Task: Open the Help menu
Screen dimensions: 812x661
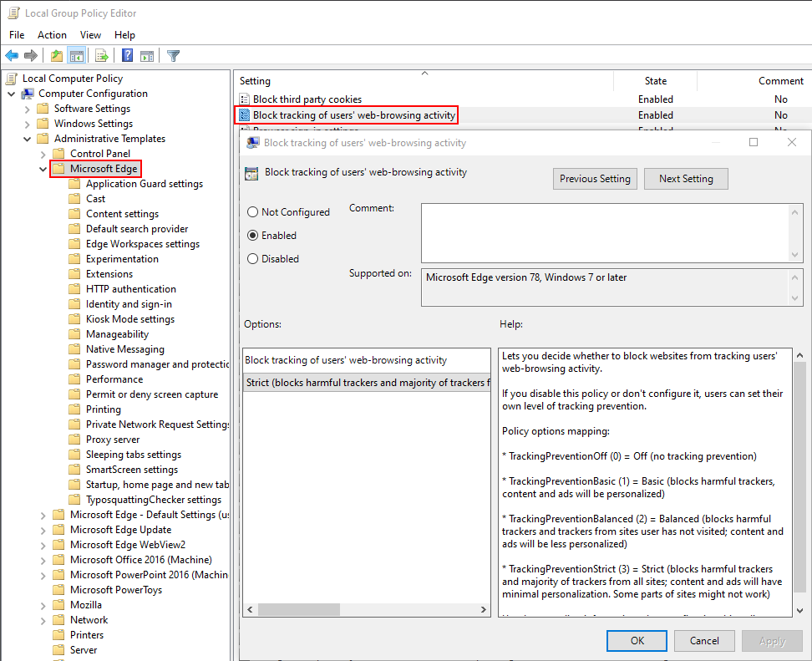Action: point(124,35)
